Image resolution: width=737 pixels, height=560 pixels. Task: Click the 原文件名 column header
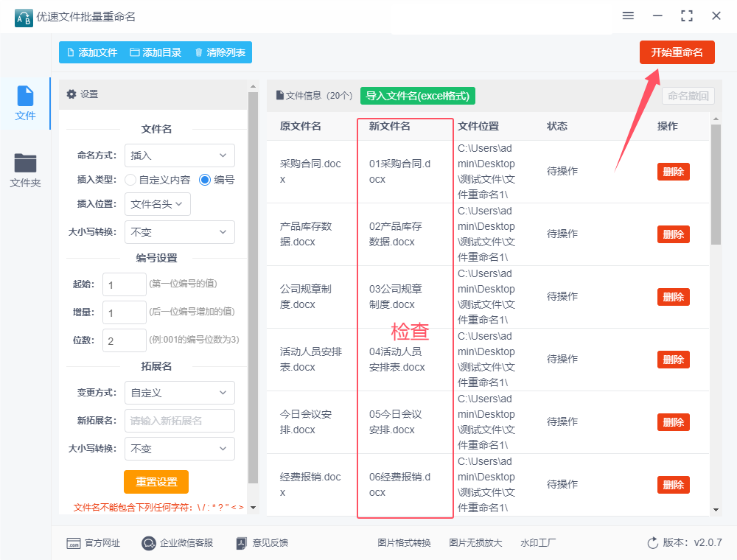point(301,126)
